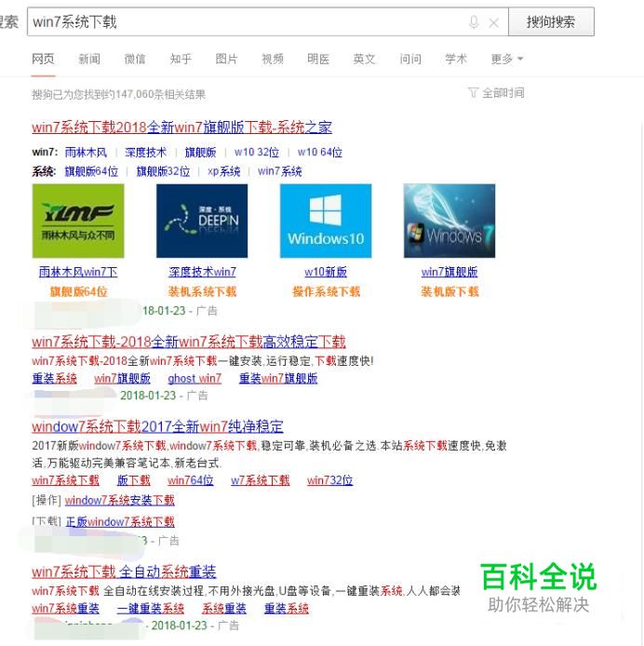Open the 重装win7旗舰版 link

(278, 378)
